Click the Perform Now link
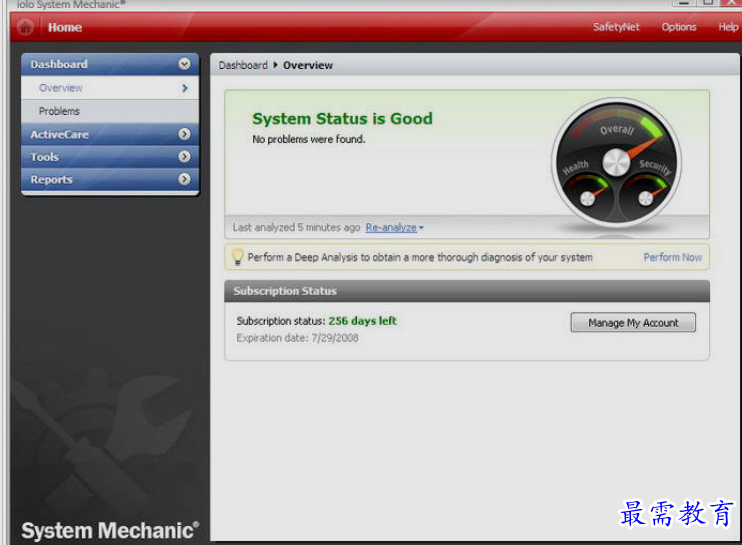 tap(672, 257)
